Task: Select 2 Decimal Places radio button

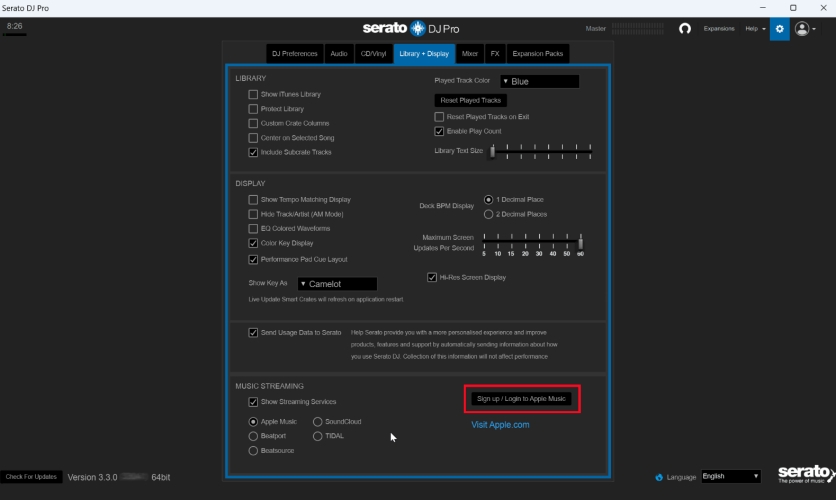Action: (x=488, y=214)
